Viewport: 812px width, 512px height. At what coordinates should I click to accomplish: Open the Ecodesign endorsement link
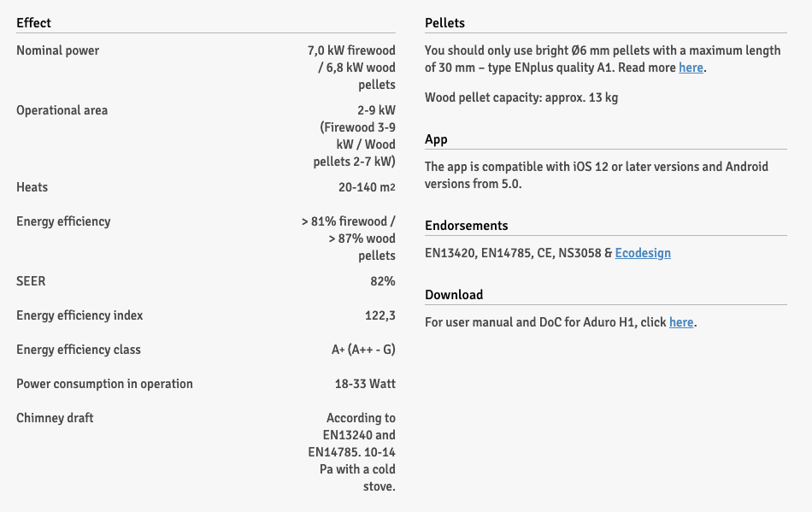[x=643, y=253]
